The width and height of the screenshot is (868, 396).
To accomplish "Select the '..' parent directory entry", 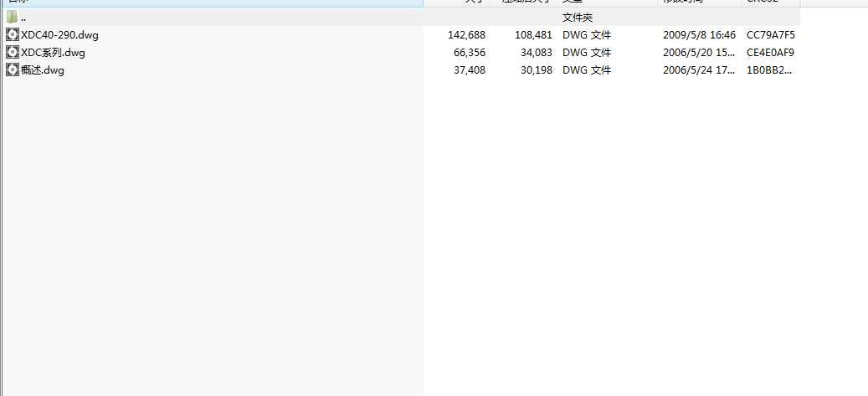I will pos(23,18).
